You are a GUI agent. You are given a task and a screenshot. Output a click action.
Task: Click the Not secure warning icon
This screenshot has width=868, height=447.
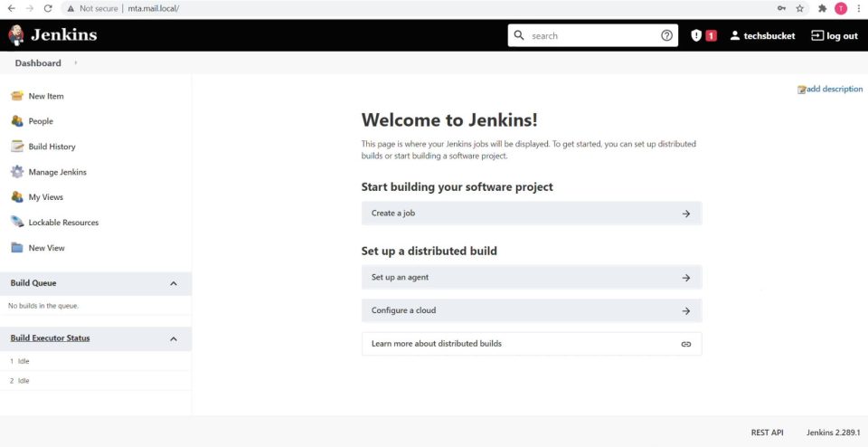71,8
